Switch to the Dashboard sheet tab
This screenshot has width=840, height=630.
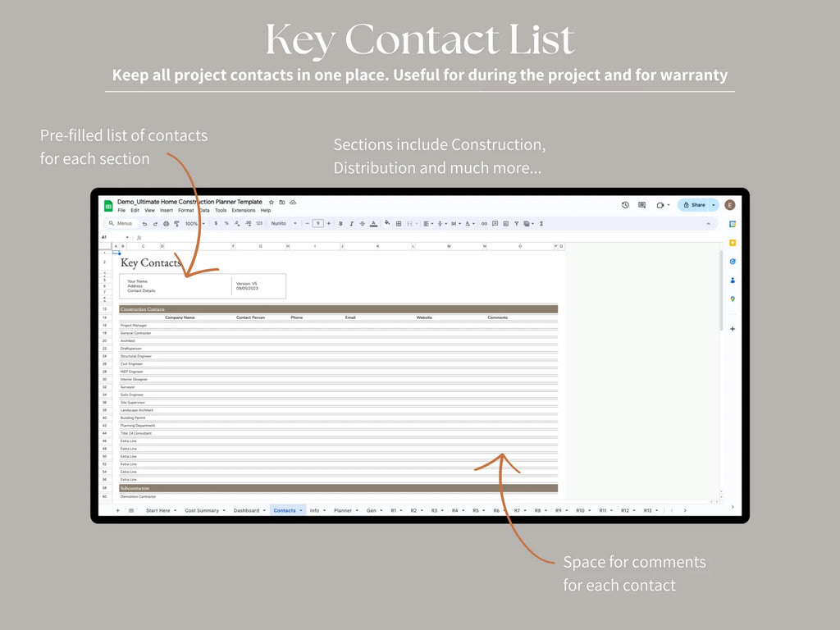click(247, 510)
